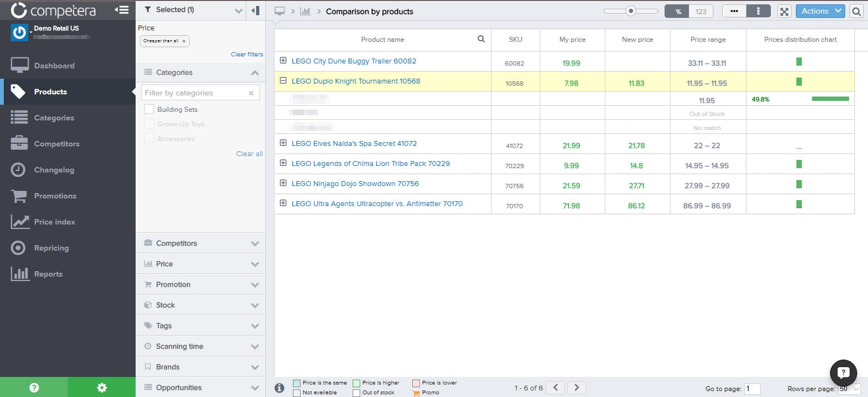Click the info icon in the legend footer

click(279, 388)
